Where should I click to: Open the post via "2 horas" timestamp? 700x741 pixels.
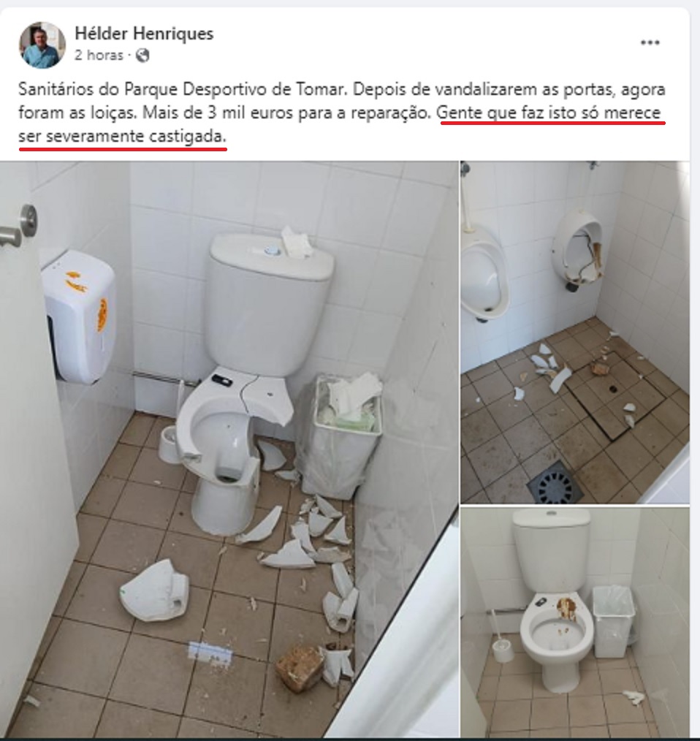pyautogui.click(x=99, y=56)
